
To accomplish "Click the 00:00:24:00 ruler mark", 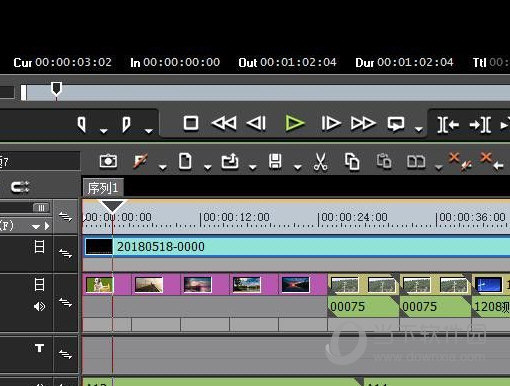I will pyautogui.click(x=354, y=217).
